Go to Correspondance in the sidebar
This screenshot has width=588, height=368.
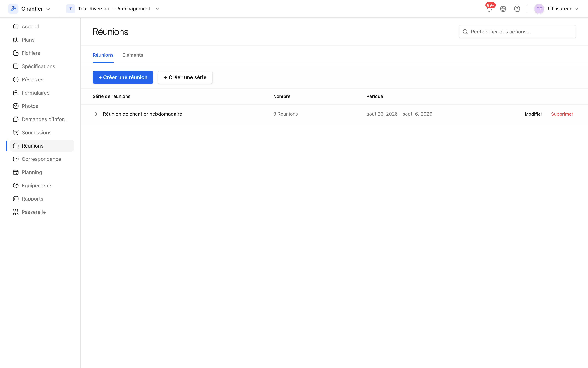[x=42, y=159]
